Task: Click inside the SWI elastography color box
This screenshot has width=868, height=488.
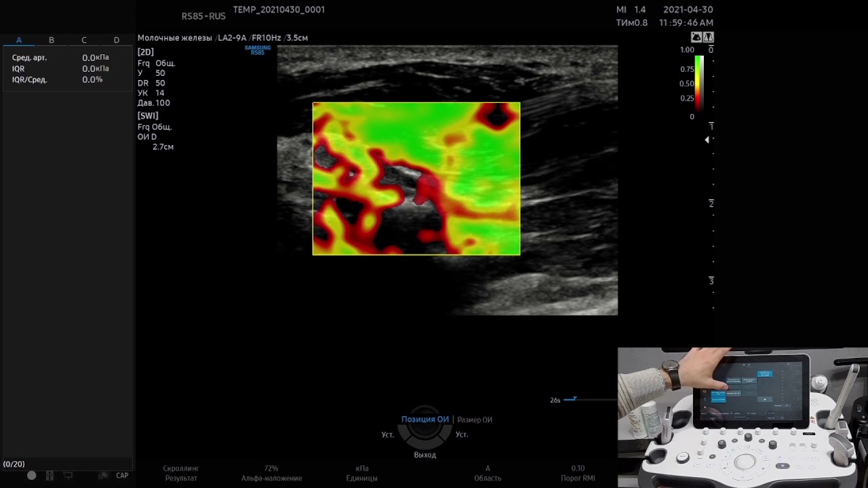Action: click(x=416, y=179)
